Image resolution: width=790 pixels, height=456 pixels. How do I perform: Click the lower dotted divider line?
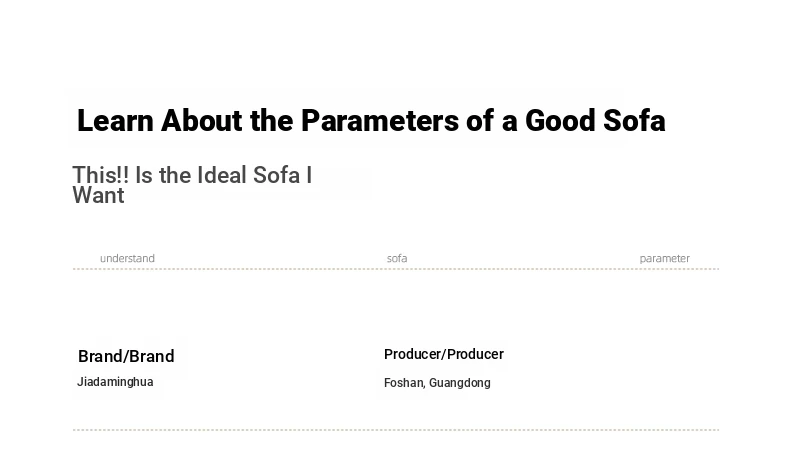pos(396,430)
